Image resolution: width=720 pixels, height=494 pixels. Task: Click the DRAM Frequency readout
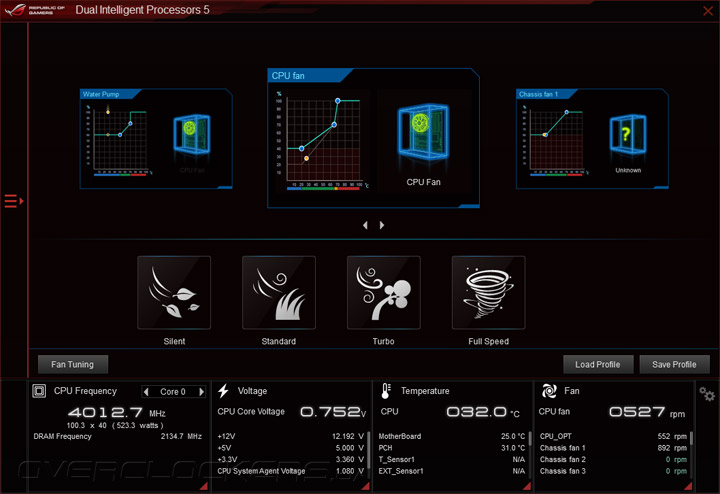[118, 436]
